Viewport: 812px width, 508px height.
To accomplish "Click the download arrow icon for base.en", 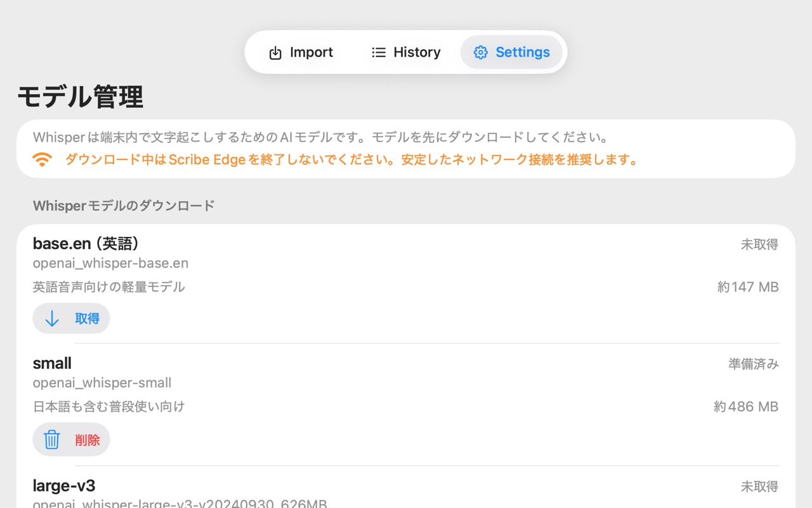I will click(x=52, y=319).
